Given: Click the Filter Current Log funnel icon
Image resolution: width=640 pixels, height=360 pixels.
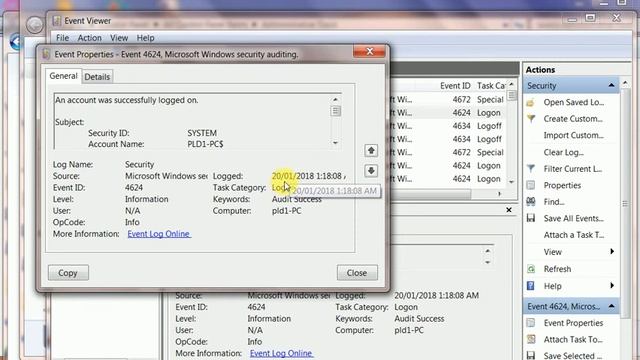Looking at the screenshot, I should click(x=531, y=169).
